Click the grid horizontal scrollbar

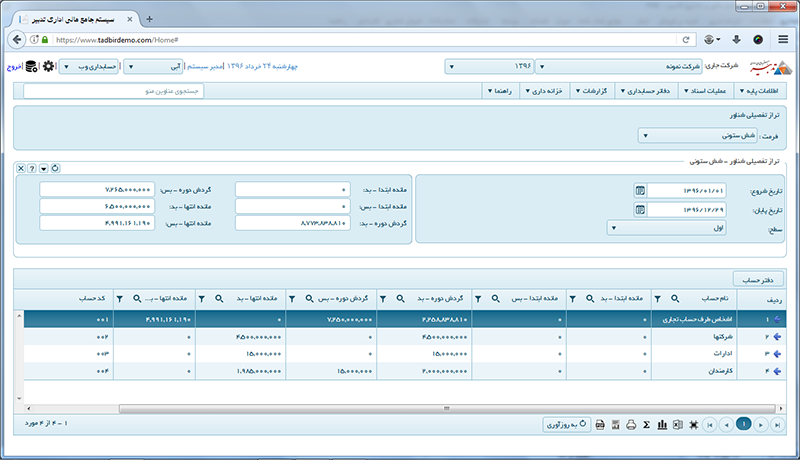400,409
